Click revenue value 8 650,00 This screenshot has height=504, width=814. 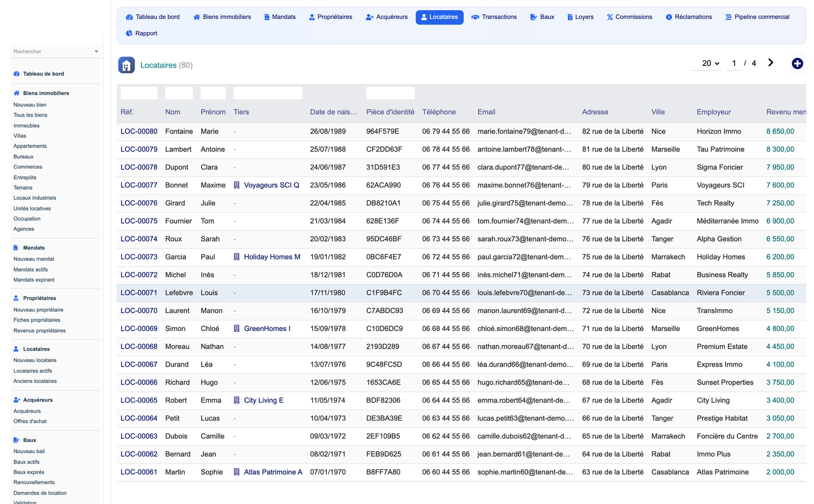coord(780,131)
